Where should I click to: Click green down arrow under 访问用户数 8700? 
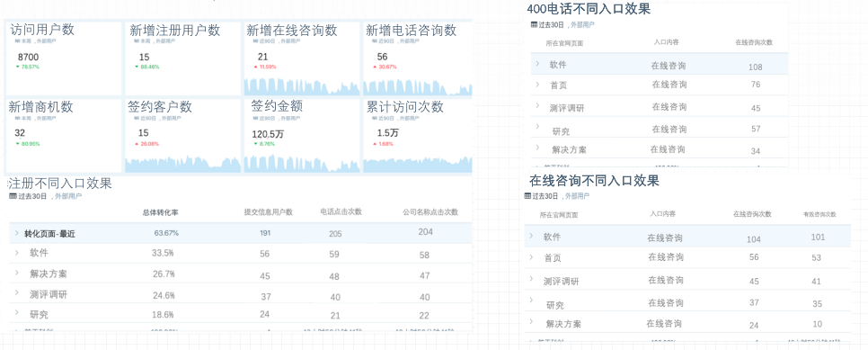point(18,67)
